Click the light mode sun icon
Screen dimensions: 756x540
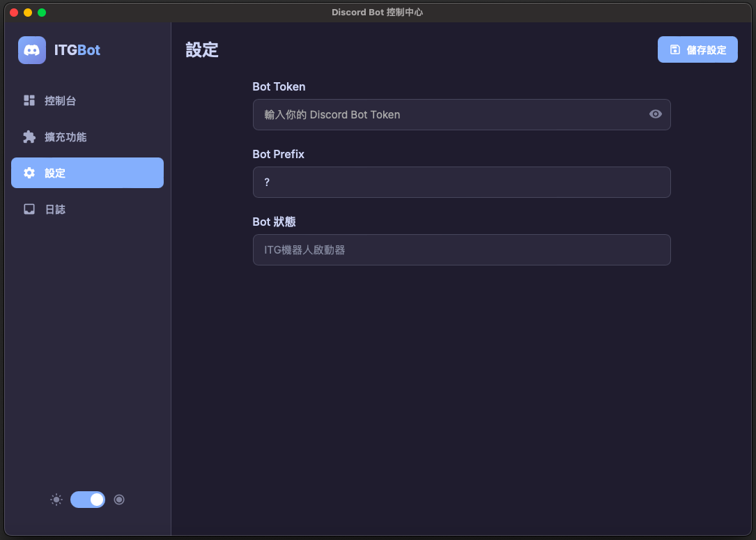[56, 500]
